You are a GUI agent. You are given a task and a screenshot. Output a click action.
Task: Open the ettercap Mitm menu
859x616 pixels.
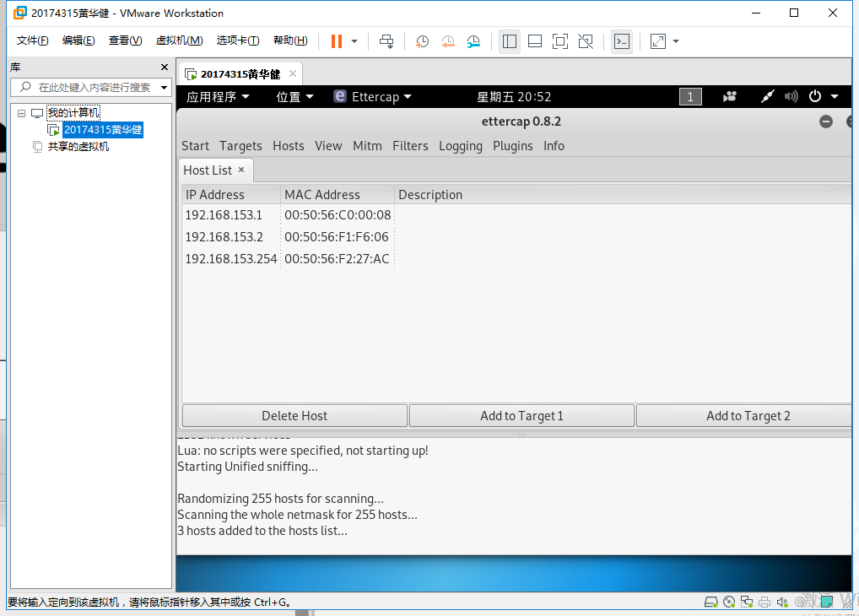[x=367, y=146]
